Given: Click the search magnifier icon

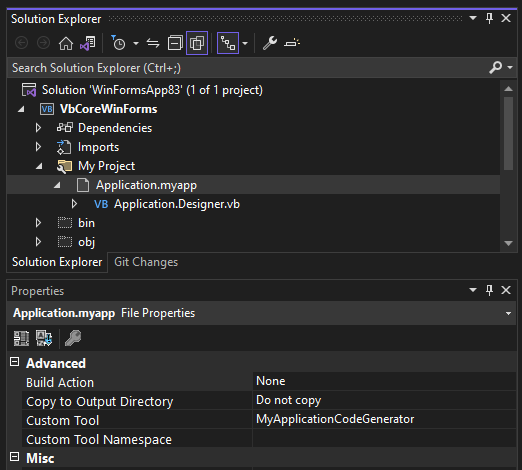Looking at the screenshot, I should (496, 67).
